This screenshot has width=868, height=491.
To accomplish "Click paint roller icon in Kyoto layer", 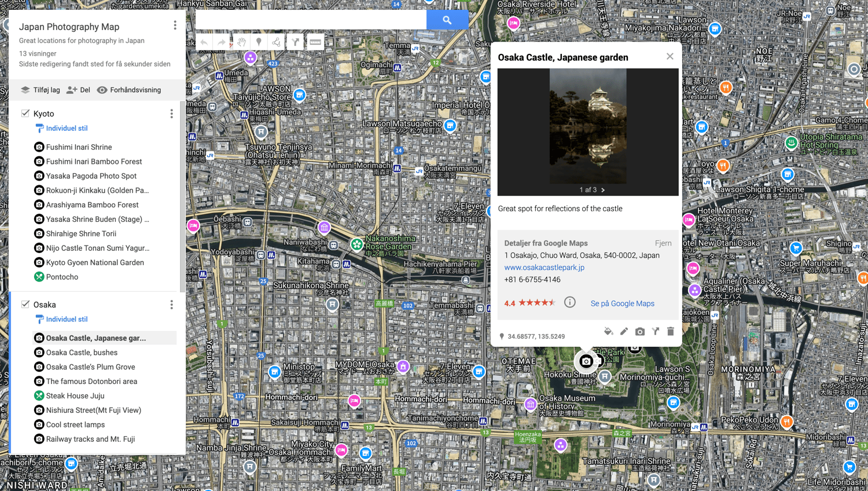I will pyautogui.click(x=39, y=128).
